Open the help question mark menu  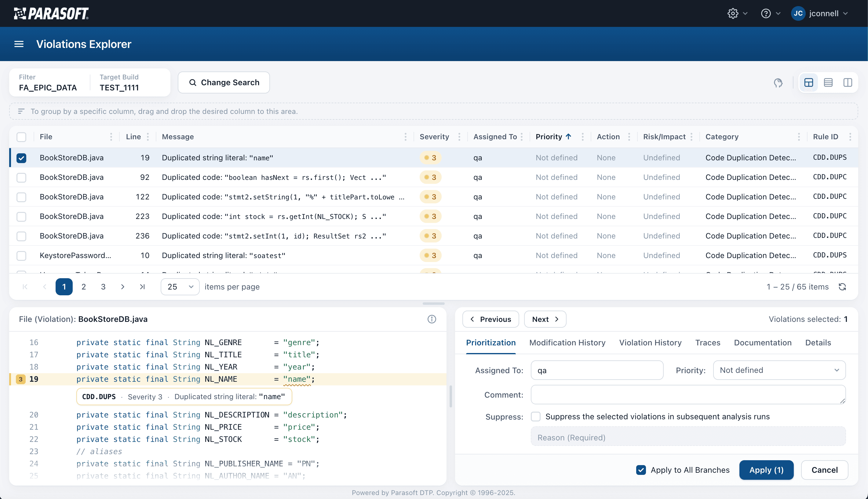(x=766, y=13)
